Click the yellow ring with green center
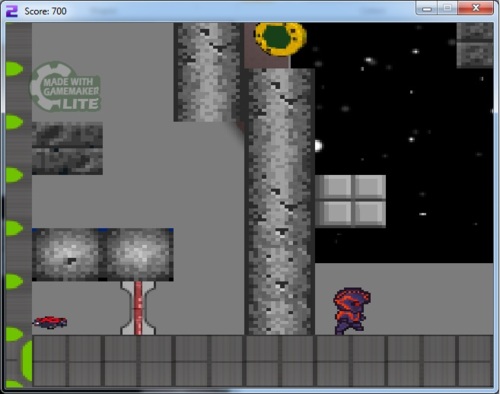Viewport: 500px width, 394px height. tap(280, 38)
